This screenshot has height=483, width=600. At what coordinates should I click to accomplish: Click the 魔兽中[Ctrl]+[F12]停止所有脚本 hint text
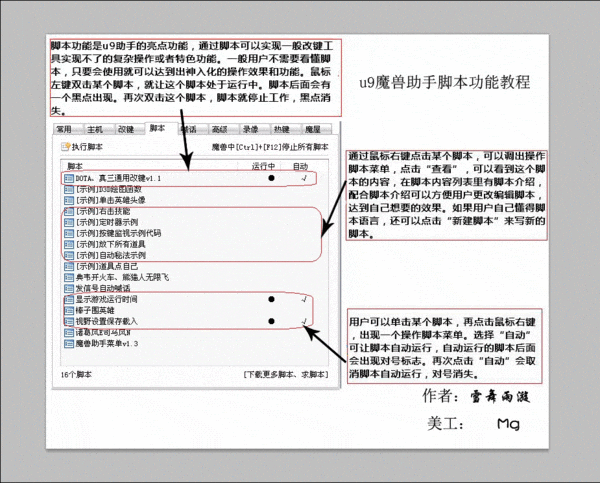[x=270, y=147]
